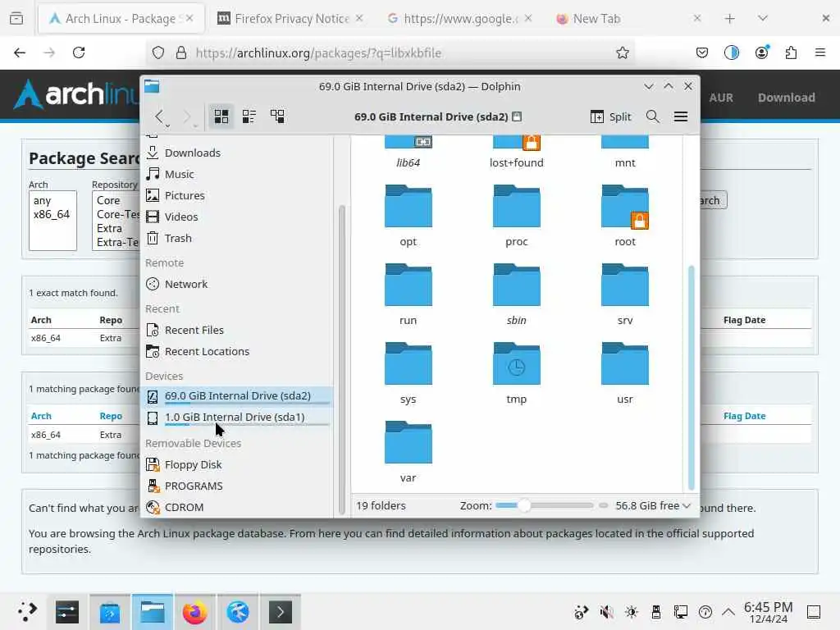840x630 pixels.
Task: Open Firefox from the taskbar
Action: click(195, 612)
